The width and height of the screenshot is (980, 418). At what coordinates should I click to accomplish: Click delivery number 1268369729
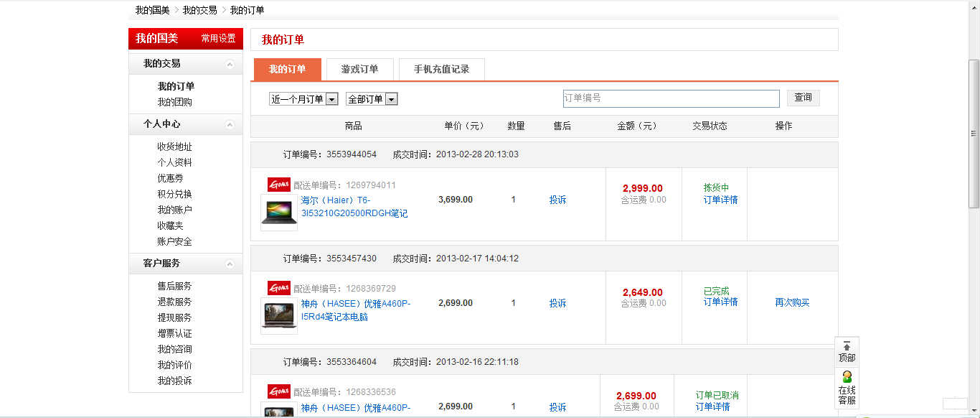click(371, 288)
